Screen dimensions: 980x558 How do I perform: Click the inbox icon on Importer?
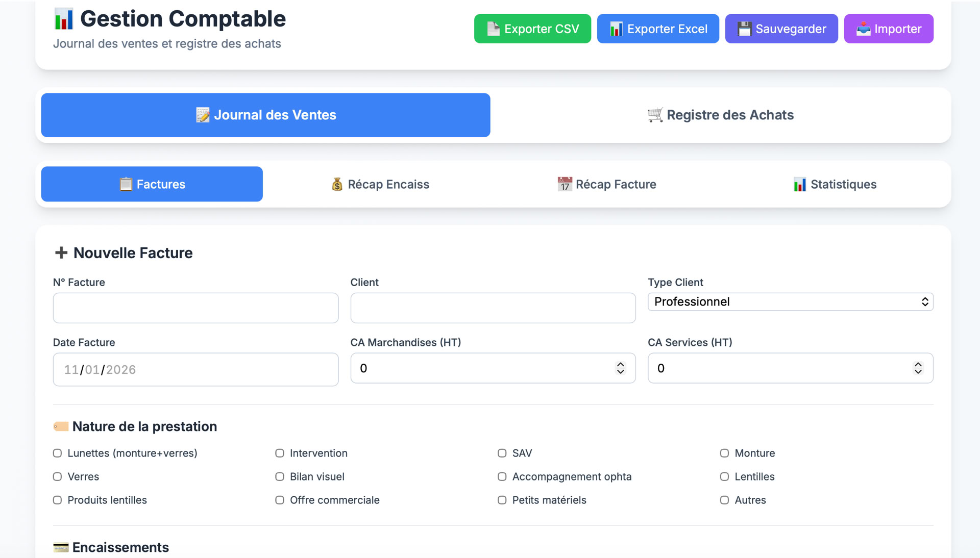click(863, 29)
